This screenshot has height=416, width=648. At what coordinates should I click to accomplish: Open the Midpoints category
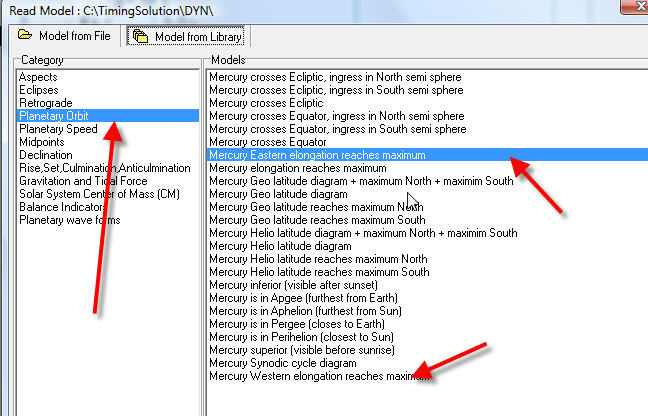click(x=42, y=142)
